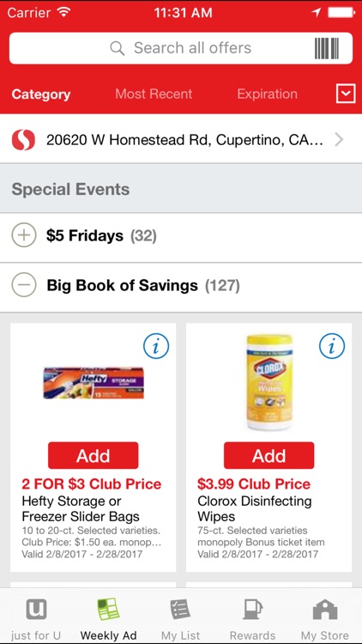Screen dimensions: 362x644
Task: Tap the Safeway logo beside store address
Action: (23, 140)
